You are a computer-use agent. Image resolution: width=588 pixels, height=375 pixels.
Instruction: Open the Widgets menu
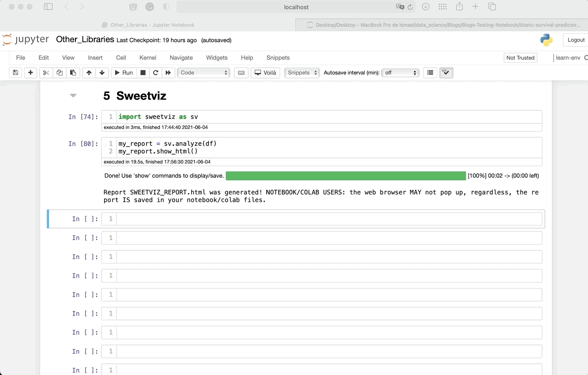(x=217, y=57)
